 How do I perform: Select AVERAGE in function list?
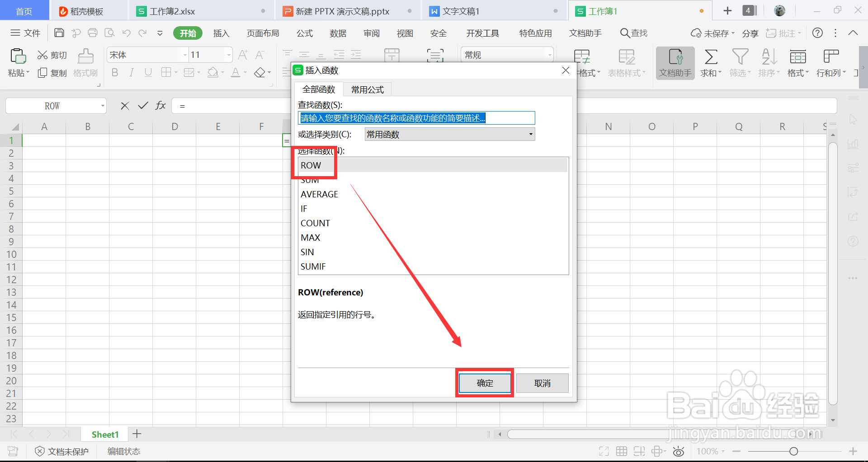433,194
